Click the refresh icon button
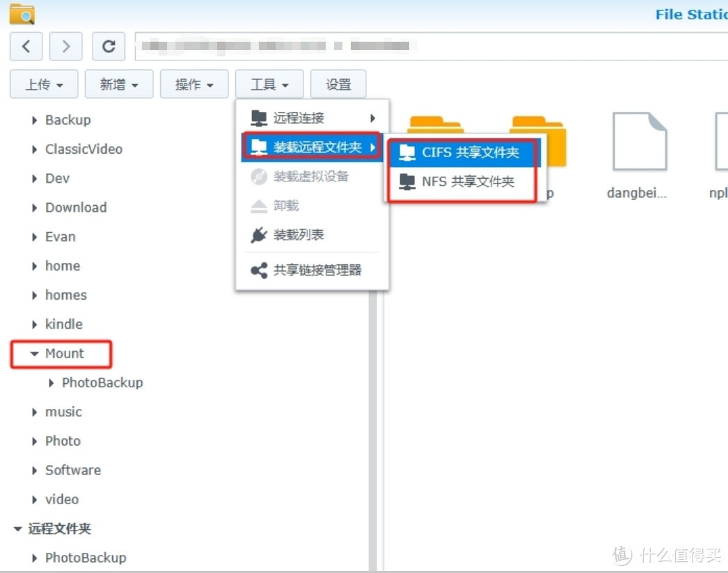The height and width of the screenshot is (573, 728). 109,47
